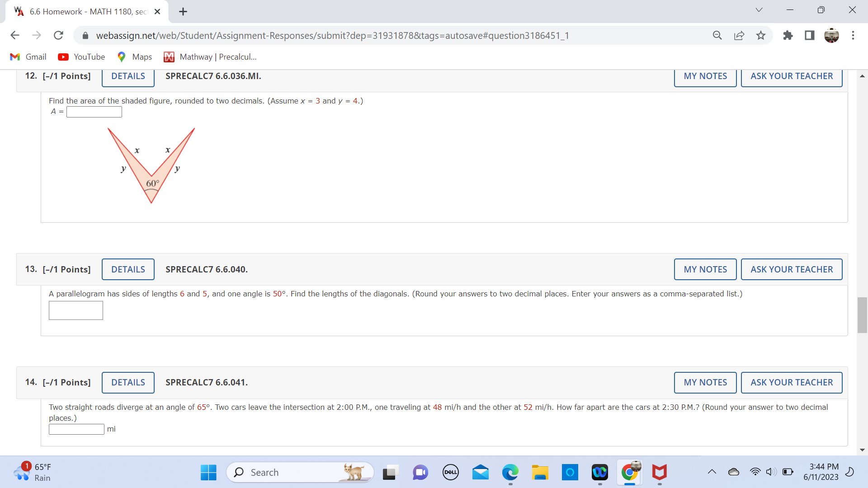This screenshot has width=868, height=488.
Task: Click the Share this page icon
Action: 739,35
